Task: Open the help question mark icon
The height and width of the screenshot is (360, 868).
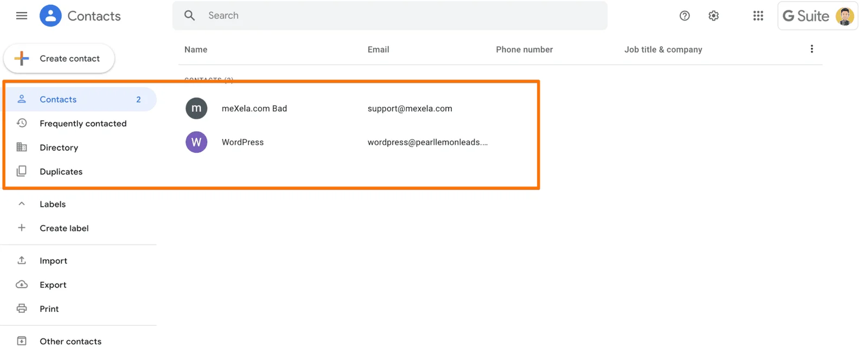Action: click(x=685, y=16)
